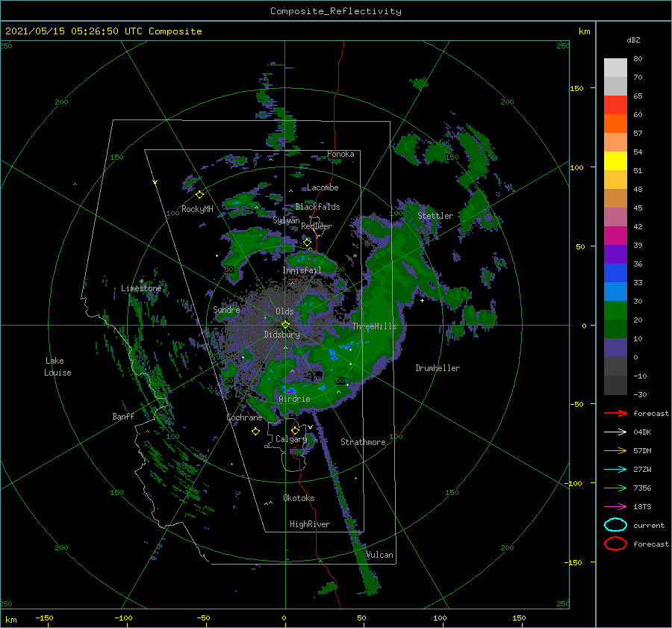Click the Stettler city label
Viewport: 672px width, 628px height.
click(435, 216)
